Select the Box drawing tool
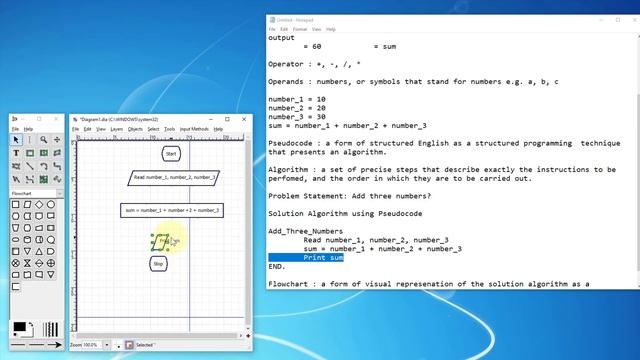The image size is (640, 360). point(29,153)
